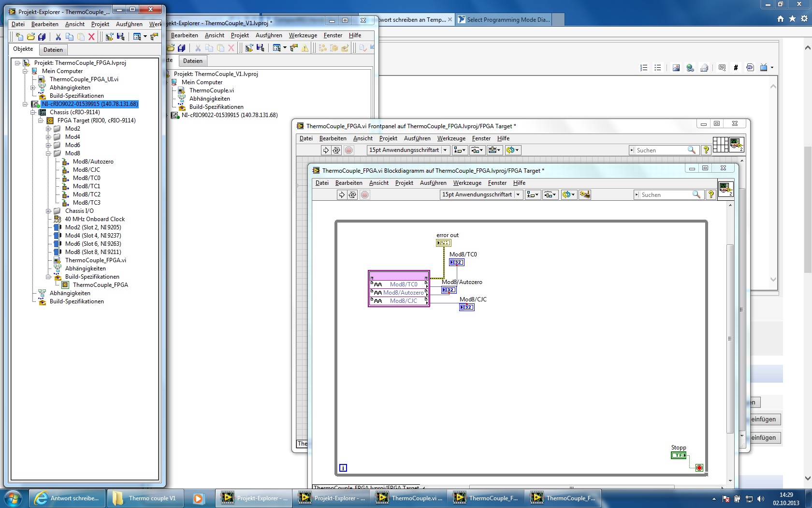The width and height of the screenshot is (812, 508).
Task: Click volume icon in system tray
Action: [760, 499]
